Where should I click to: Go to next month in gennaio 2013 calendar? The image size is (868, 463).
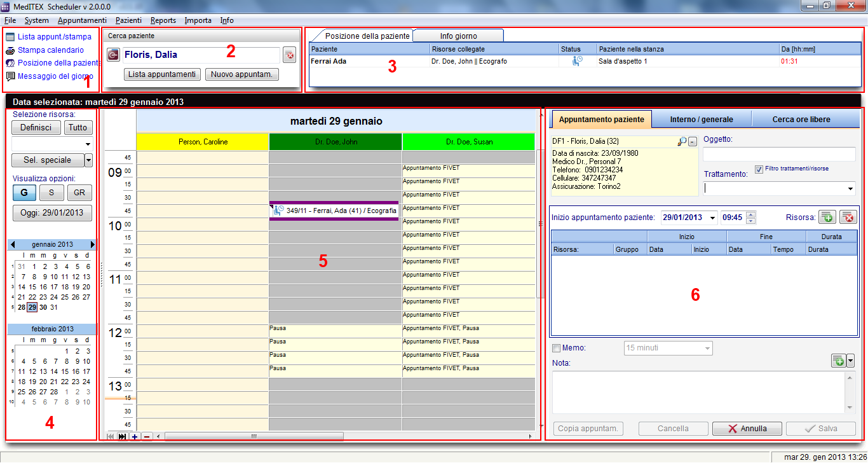pos(92,244)
